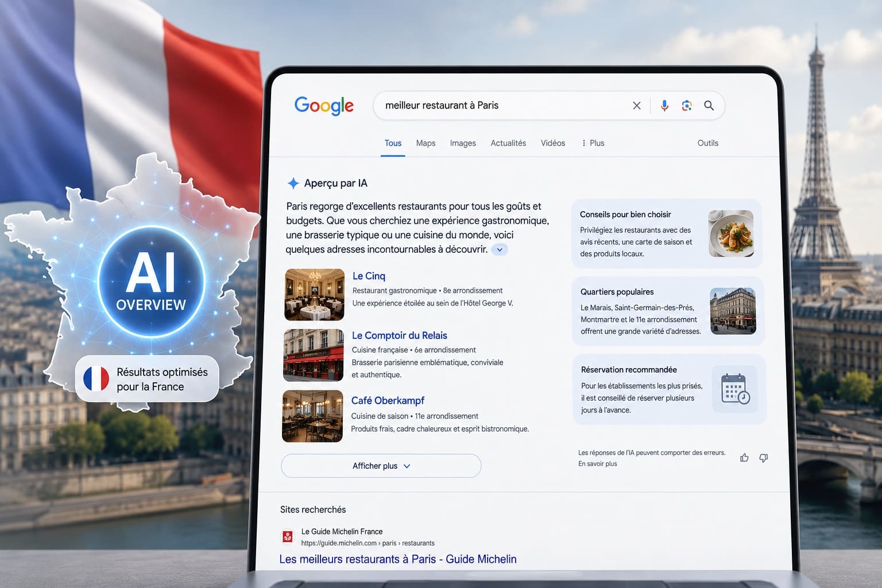The image size is (882, 588).
Task: Switch to the Maps tab
Action: pyautogui.click(x=425, y=143)
